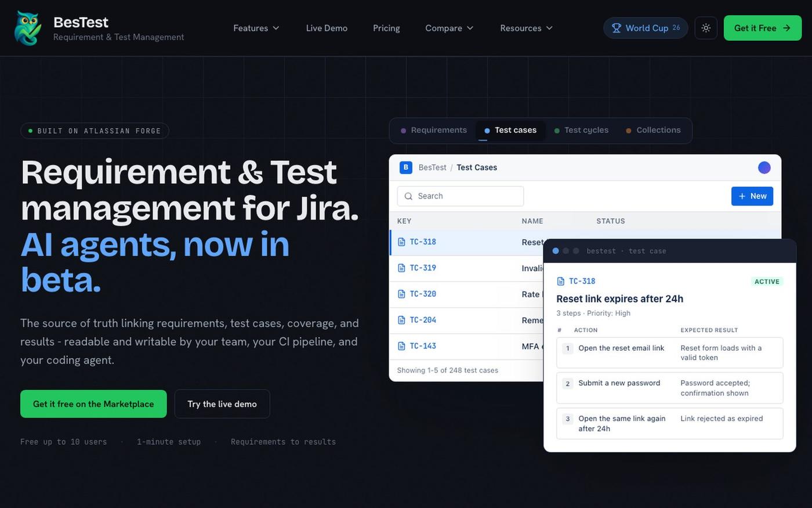812x508 pixels.
Task: Click the document icon beside TC-320
Action: point(401,294)
